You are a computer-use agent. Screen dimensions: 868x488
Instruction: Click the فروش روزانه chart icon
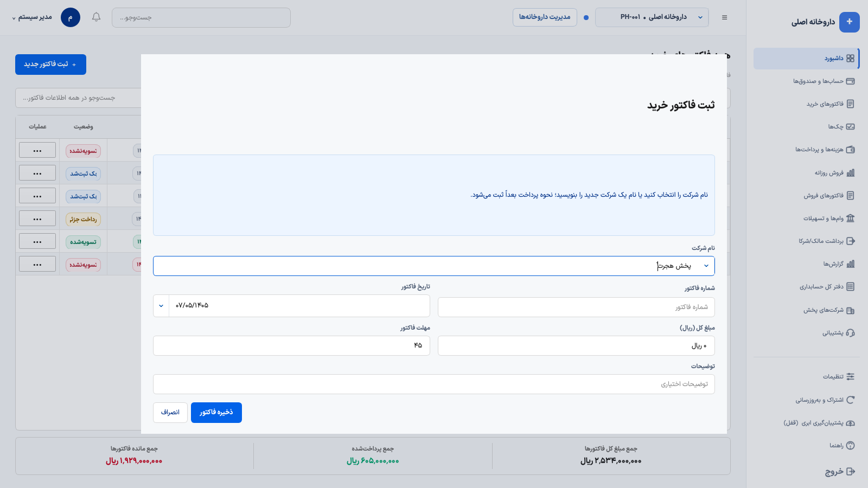850,173
